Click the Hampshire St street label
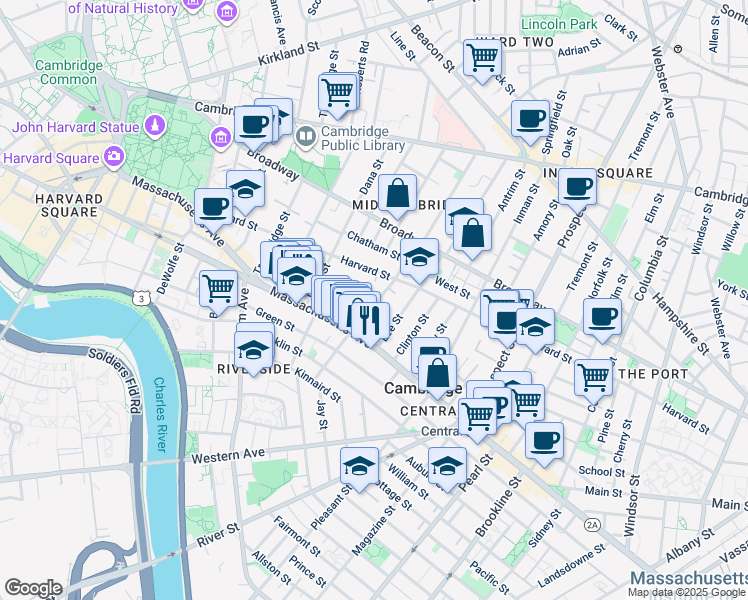Screen dimensions: 748x600 tap(681, 324)
